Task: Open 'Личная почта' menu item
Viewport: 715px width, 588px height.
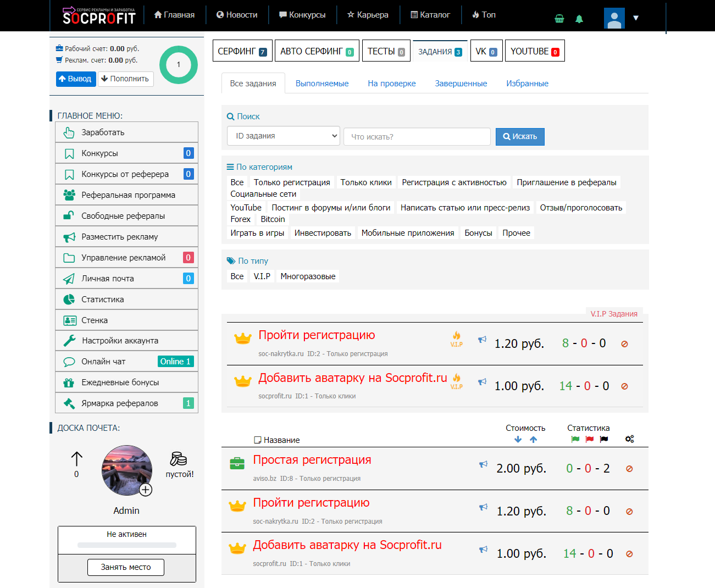Action: [x=127, y=279]
